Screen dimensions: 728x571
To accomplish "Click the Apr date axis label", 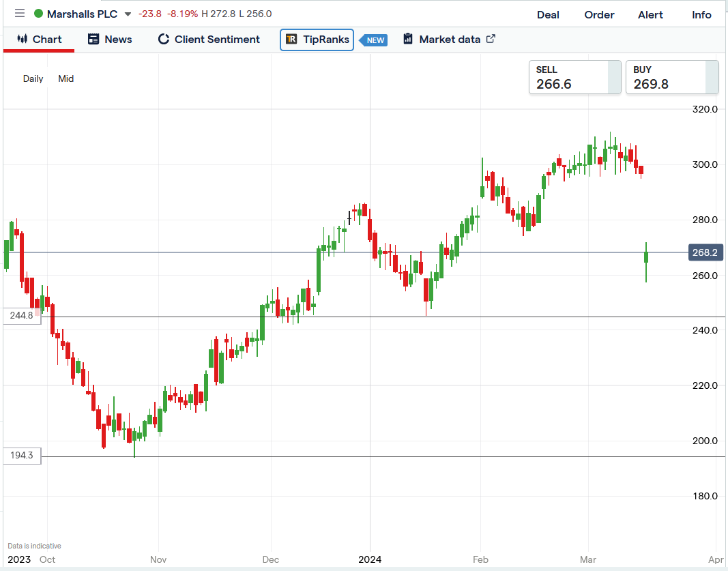I will 716,559.
